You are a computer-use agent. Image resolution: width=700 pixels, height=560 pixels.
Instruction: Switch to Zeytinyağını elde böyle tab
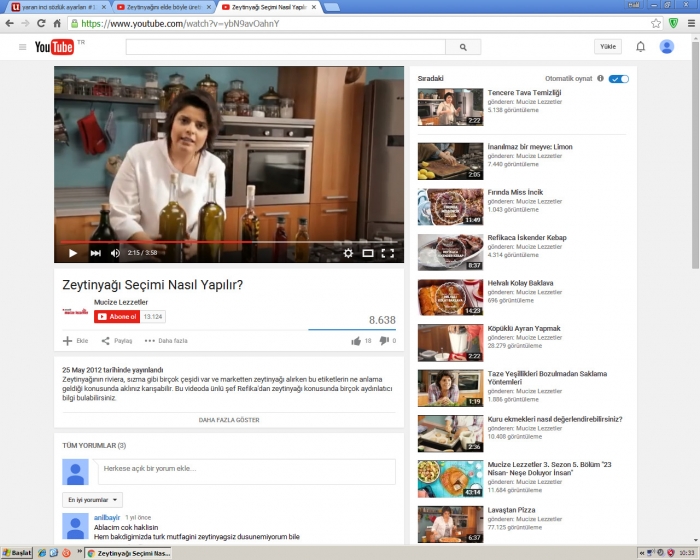point(163,7)
